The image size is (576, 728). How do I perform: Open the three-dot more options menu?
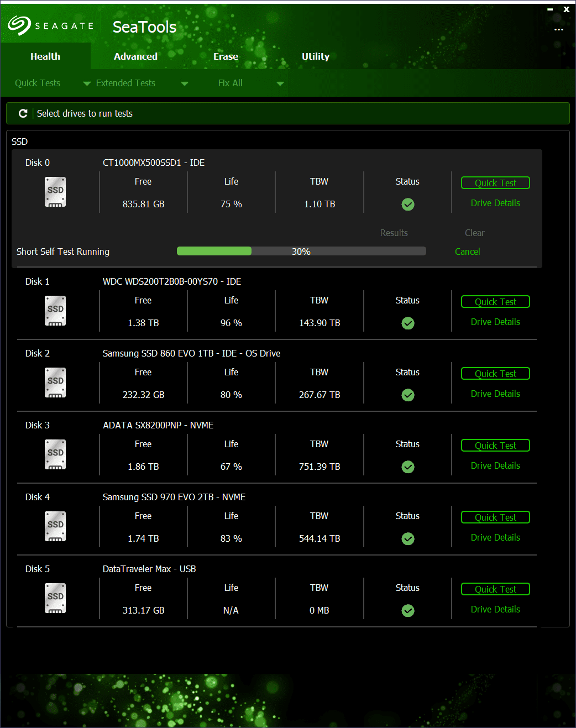click(x=558, y=29)
